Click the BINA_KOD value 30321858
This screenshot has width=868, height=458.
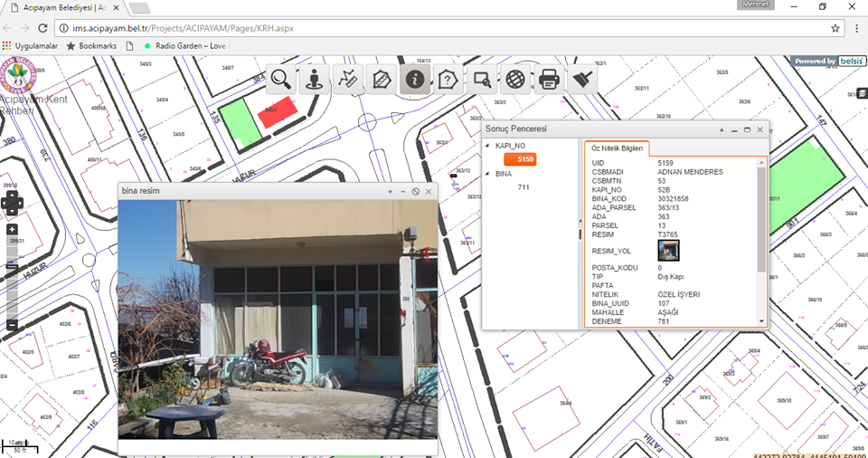pyautogui.click(x=673, y=198)
